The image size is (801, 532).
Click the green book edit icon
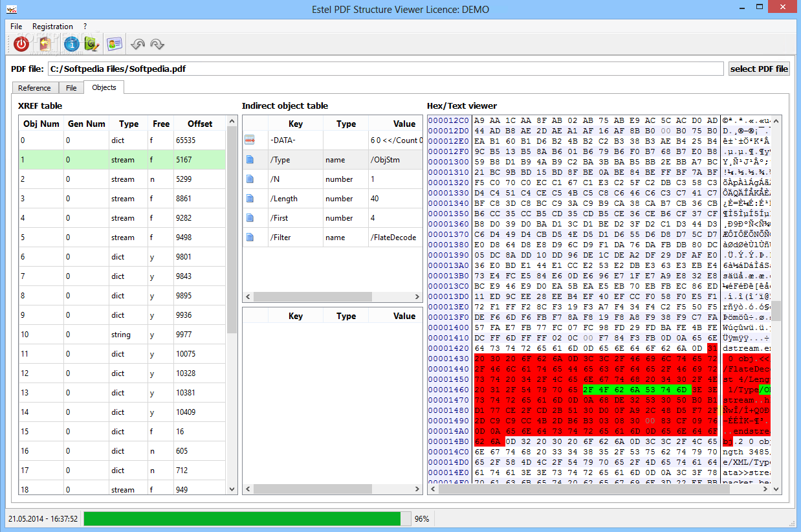pyautogui.click(x=92, y=44)
